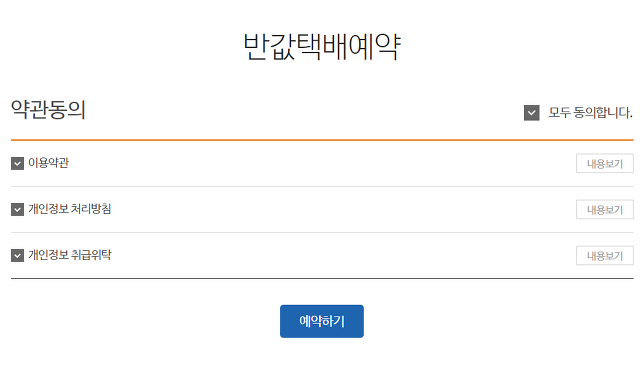Click the 개인정보 처리방침 label text
The width and height of the screenshot is (640, 378).
69,209
